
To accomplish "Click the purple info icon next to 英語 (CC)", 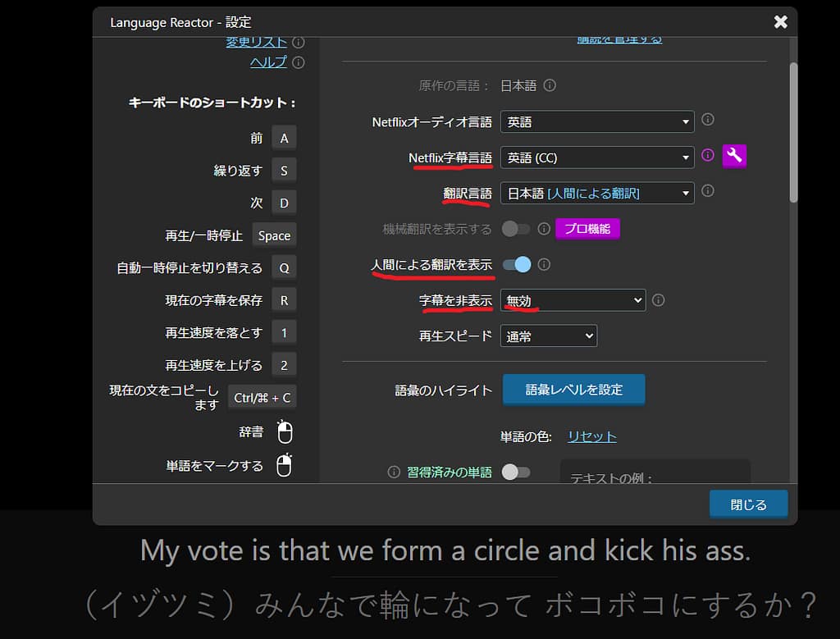I will [708, 155].
